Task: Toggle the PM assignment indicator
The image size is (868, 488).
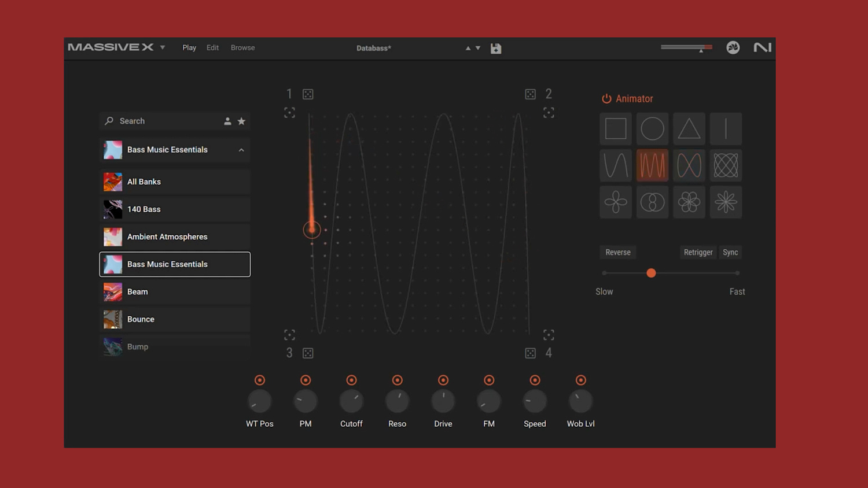Action: tap(306, 380)
